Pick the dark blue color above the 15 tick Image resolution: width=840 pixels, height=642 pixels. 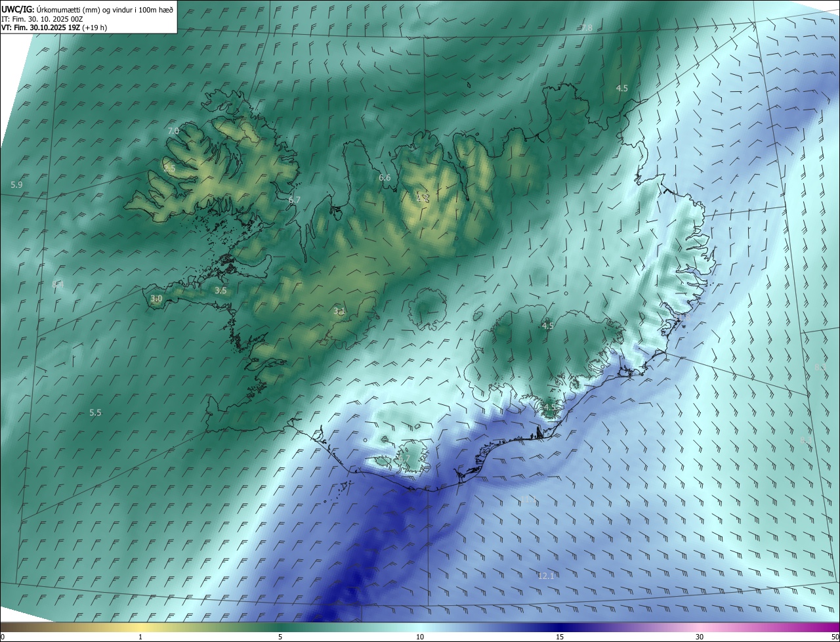[x=560, y=627]
